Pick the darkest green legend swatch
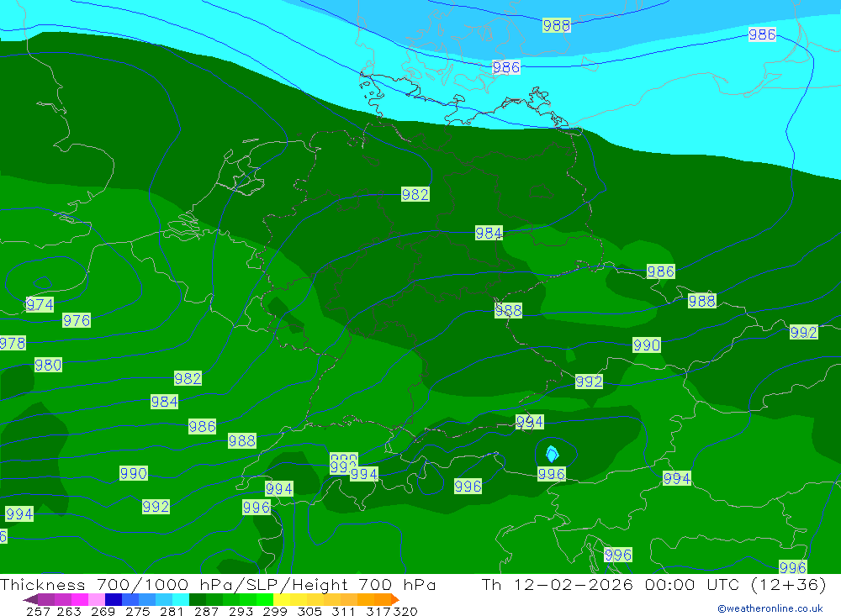The height and width of the screenshot is (616, 841). pos(198,599)
